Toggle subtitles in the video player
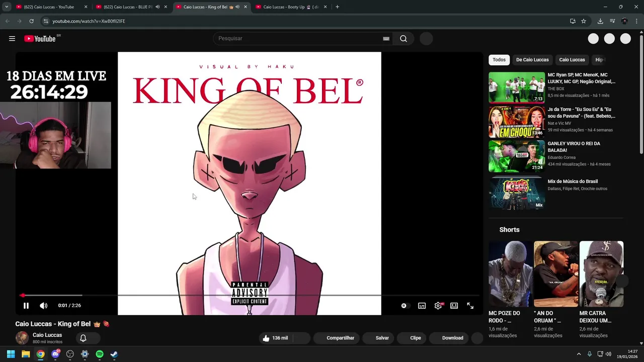Screen dimensions: 644x362 tap(422, 306)
